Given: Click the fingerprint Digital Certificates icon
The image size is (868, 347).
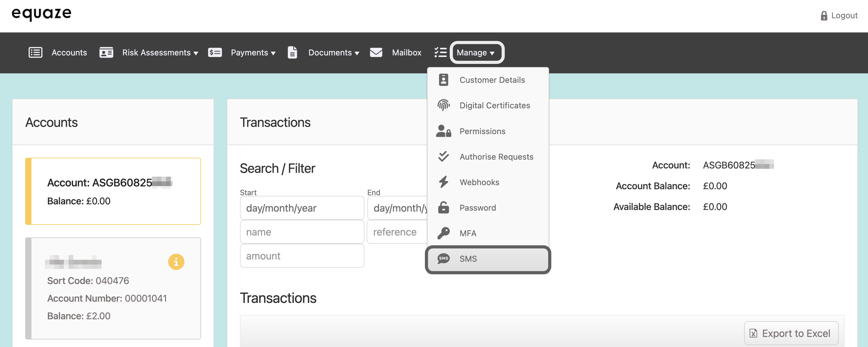Looking at the screenshot, I should [443, 105].
